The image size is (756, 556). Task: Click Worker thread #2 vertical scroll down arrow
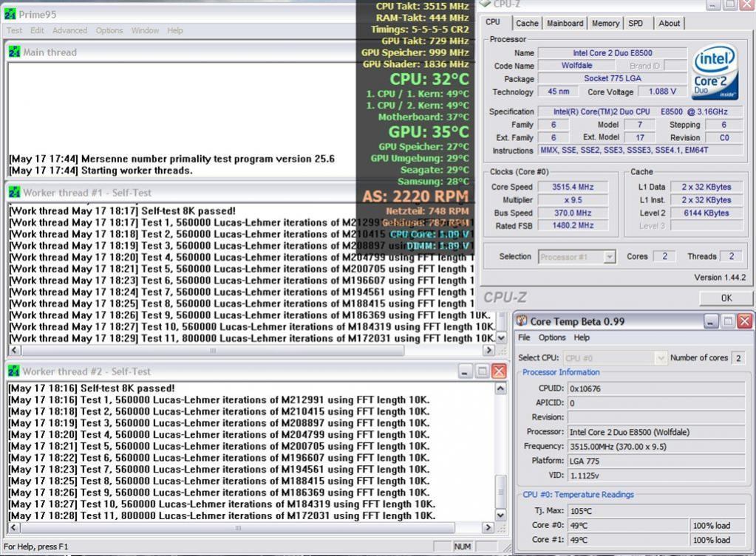pos(501,515)
